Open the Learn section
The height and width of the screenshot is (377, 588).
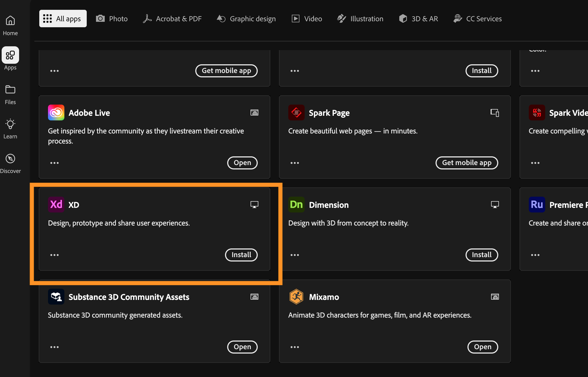tap(10, 128)
